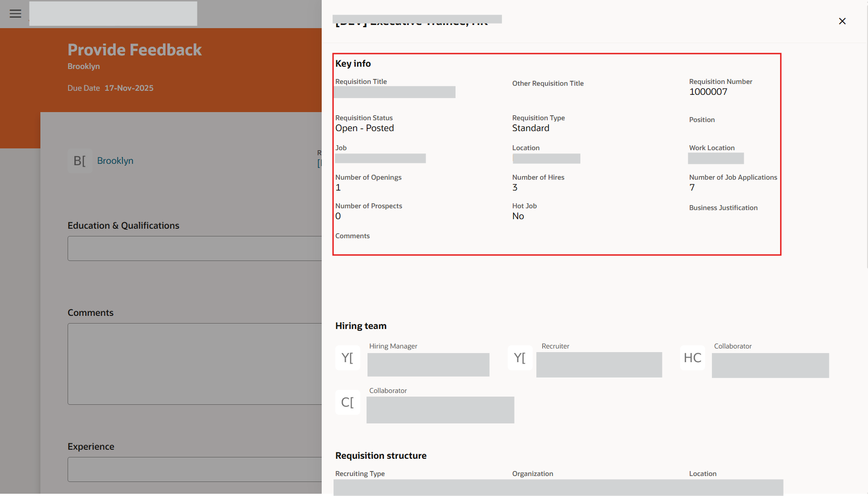Click the Organization label
The width and height of the screenshot is (868, 496).
pyautogui.click(x=532, y=474)
